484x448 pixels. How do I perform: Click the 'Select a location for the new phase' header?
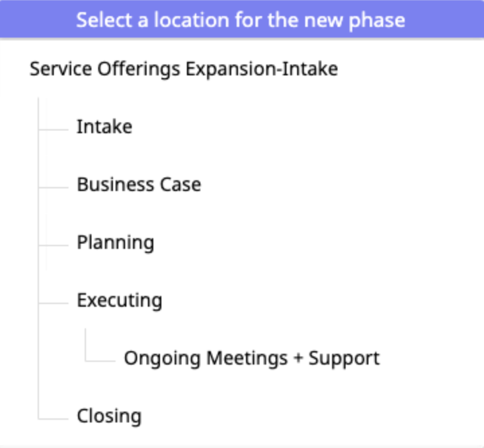[x=241, y=19]
